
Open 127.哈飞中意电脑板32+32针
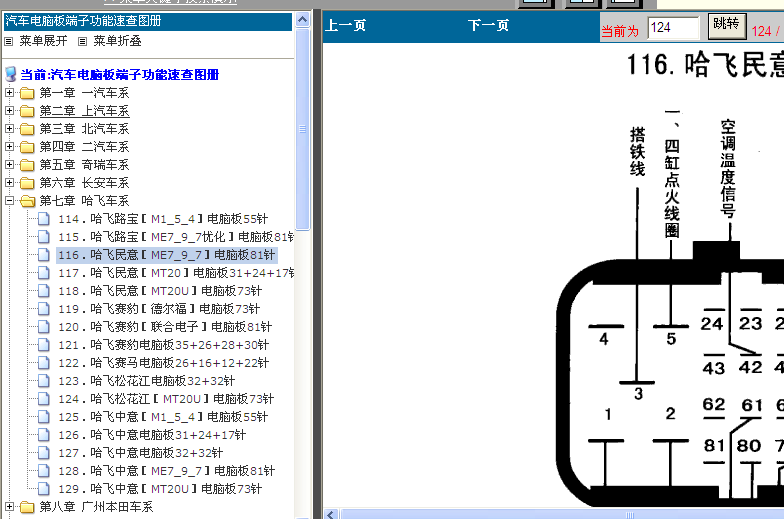pyautogui.click(x=140, y=453)
